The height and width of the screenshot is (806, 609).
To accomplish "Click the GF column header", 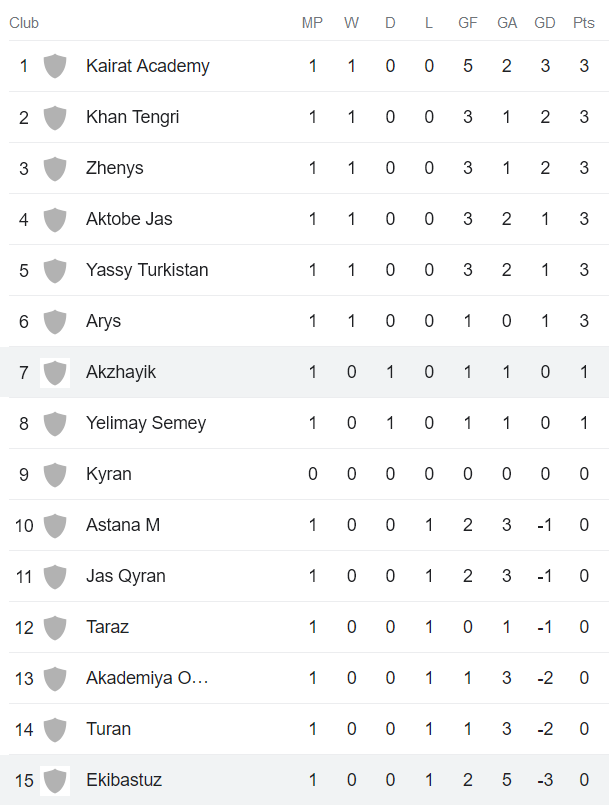I will (467, 23).
